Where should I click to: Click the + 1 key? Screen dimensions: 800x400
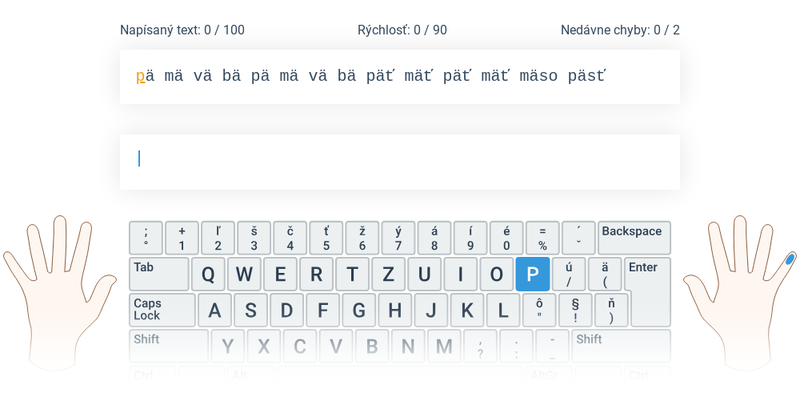(x=182, y=238)
